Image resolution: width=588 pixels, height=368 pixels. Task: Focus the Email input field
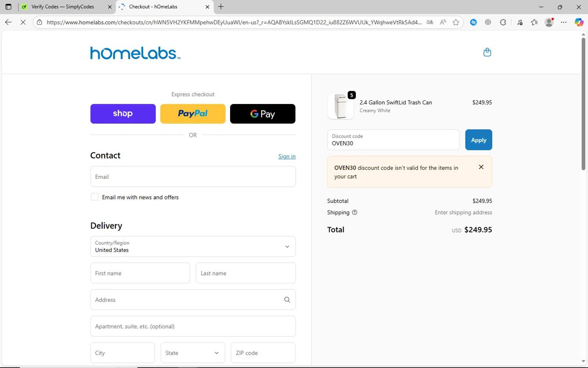coord(193,177)
